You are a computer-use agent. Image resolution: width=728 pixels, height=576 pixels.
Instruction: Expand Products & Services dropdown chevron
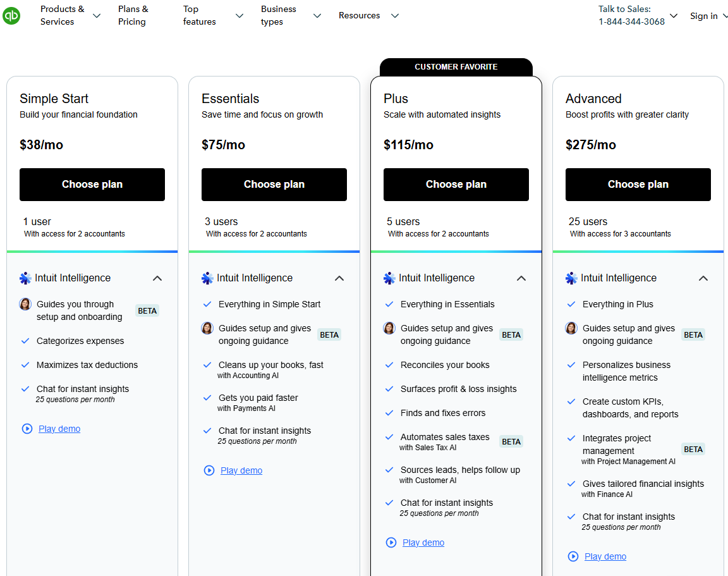click(97, 16)
